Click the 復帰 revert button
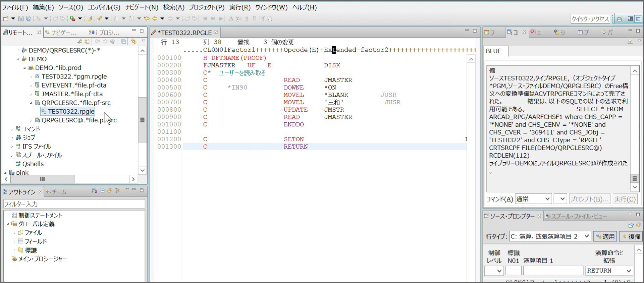The height and width of the screenshot is (283, 644). 631,236
